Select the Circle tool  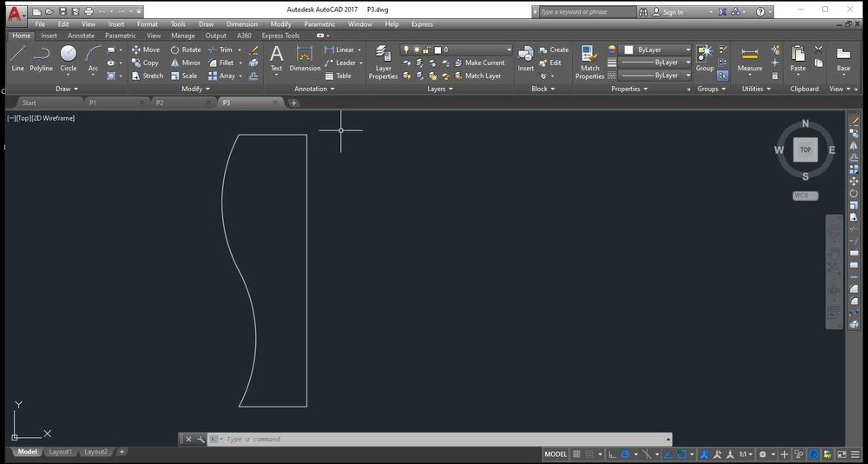(x=68, y=58)
